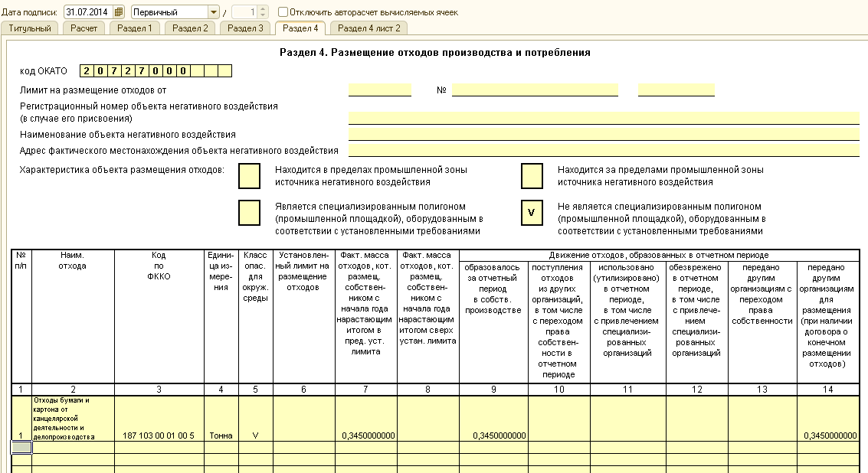
Task: Switch to the 'Раздел 3' tab
Action: (245, 28)
